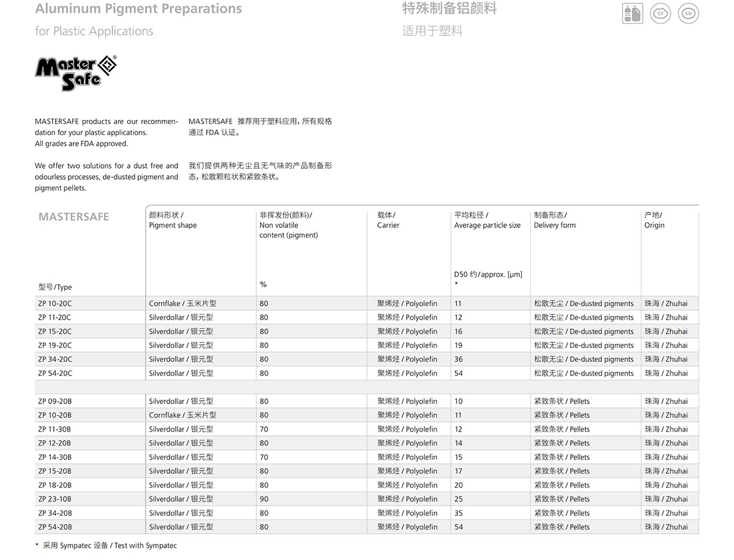The image size is (734, 560).
Task: Click the Aluminum Pigment Preparations heading
Action: pos(138,9)
